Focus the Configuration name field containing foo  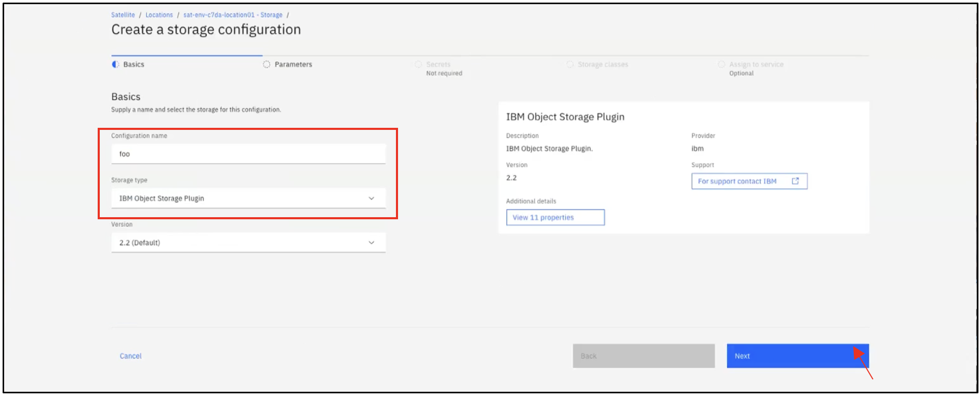(x=248, y=154)
